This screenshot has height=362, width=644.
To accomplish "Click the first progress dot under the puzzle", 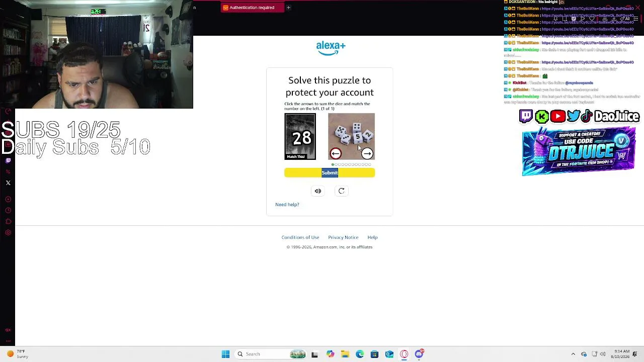I will 333,164.
